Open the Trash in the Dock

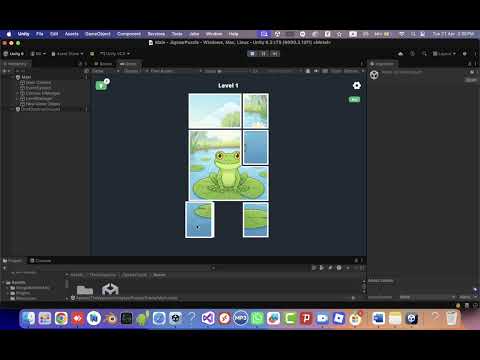[451, 318]
